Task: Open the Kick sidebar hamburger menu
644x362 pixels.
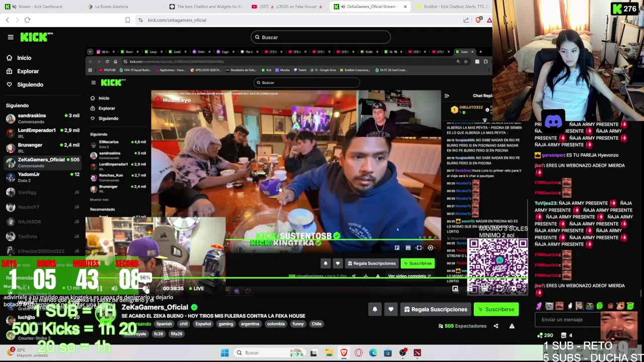Action: point(11,37)
